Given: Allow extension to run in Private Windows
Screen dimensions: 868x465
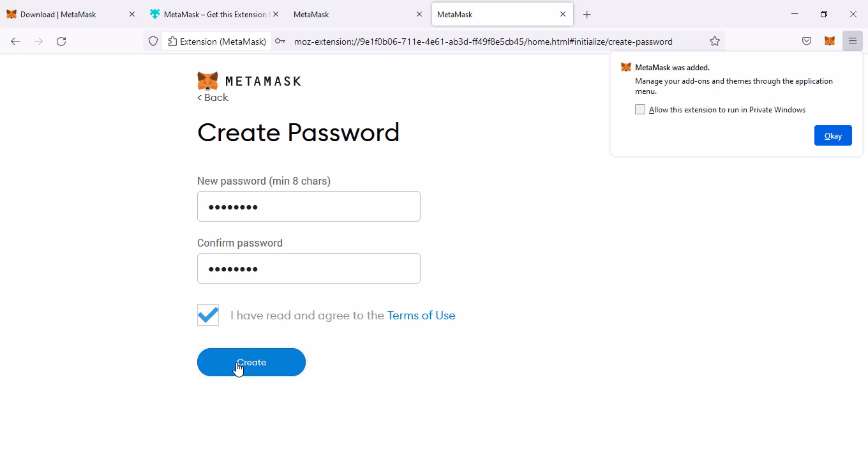Looking at the screenshot, I should 640,109.
